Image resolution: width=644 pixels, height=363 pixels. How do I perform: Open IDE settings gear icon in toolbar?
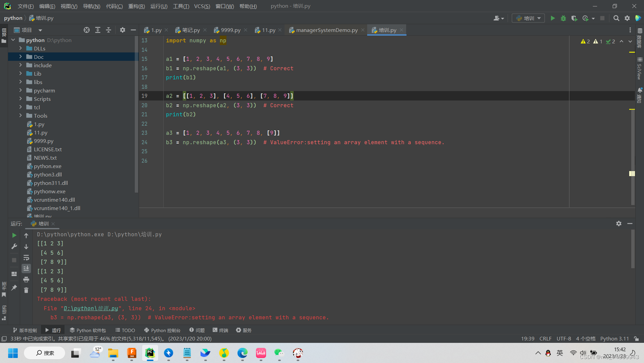(x=627, y=18)
